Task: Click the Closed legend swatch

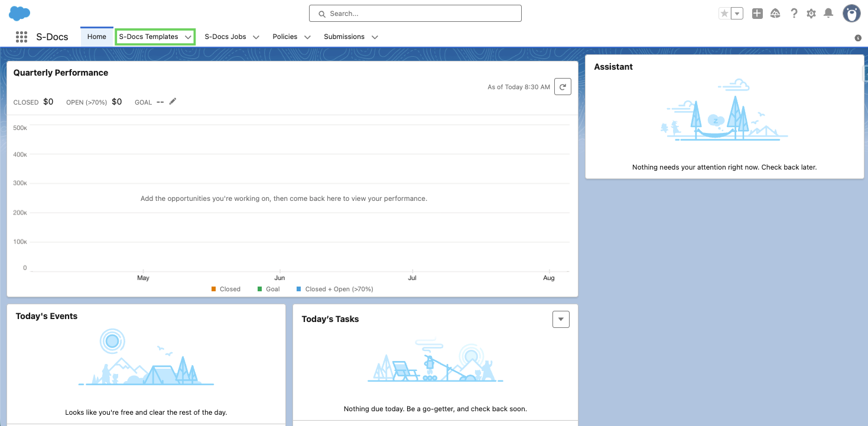Action: click(214, 289)
